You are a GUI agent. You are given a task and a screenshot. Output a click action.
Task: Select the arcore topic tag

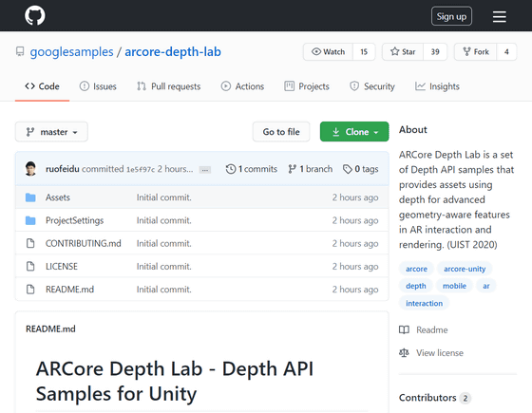point(416,269)
